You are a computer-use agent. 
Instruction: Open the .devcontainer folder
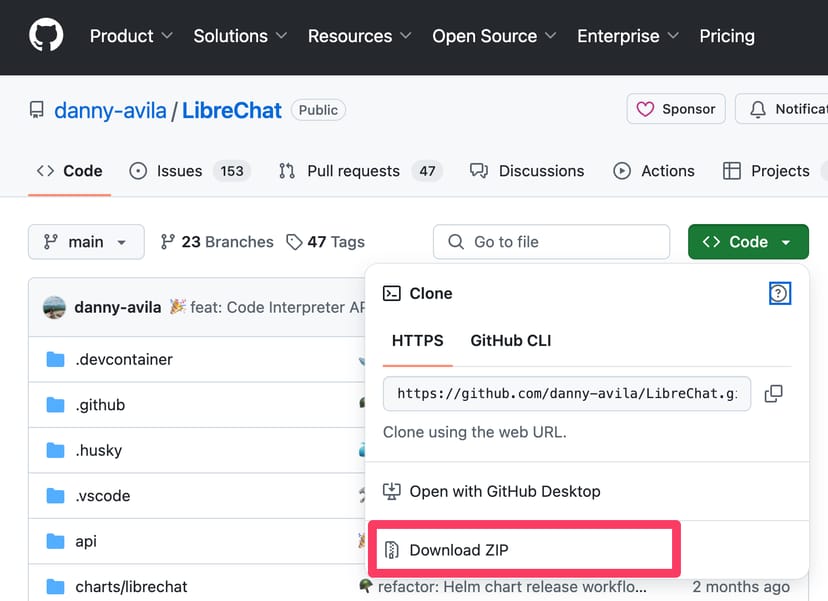tap(123, 360)
